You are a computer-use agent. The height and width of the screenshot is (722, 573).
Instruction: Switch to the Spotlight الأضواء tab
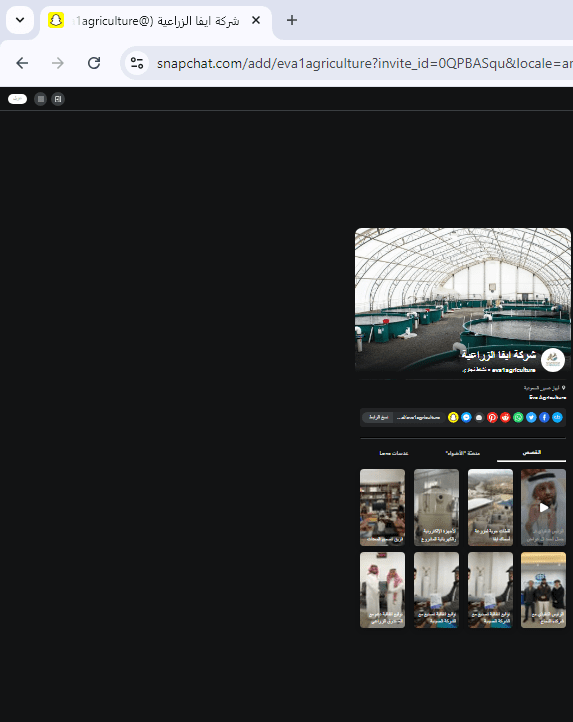(x=462, y=453)
